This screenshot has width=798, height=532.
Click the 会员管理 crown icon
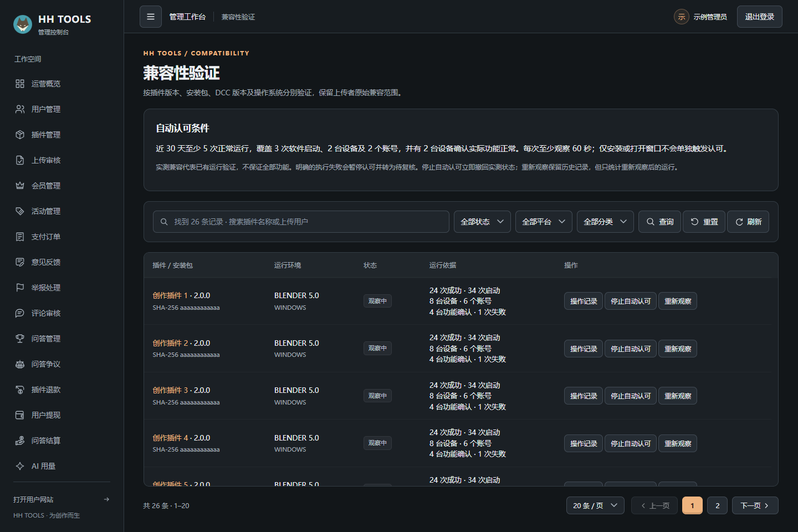click(x=20, y=186)
